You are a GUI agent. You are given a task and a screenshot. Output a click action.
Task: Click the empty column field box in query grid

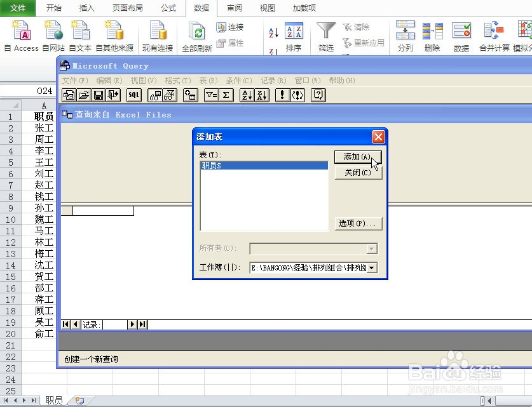[x=103, y=211]
